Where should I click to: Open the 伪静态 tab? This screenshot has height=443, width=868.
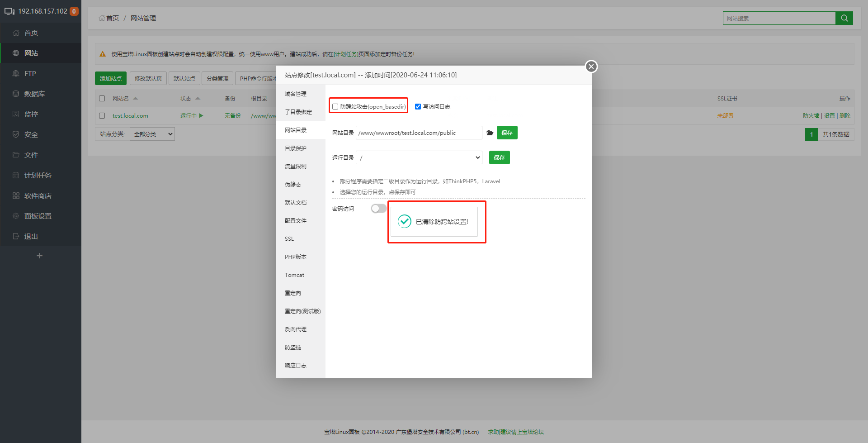[x=301, y=184]
